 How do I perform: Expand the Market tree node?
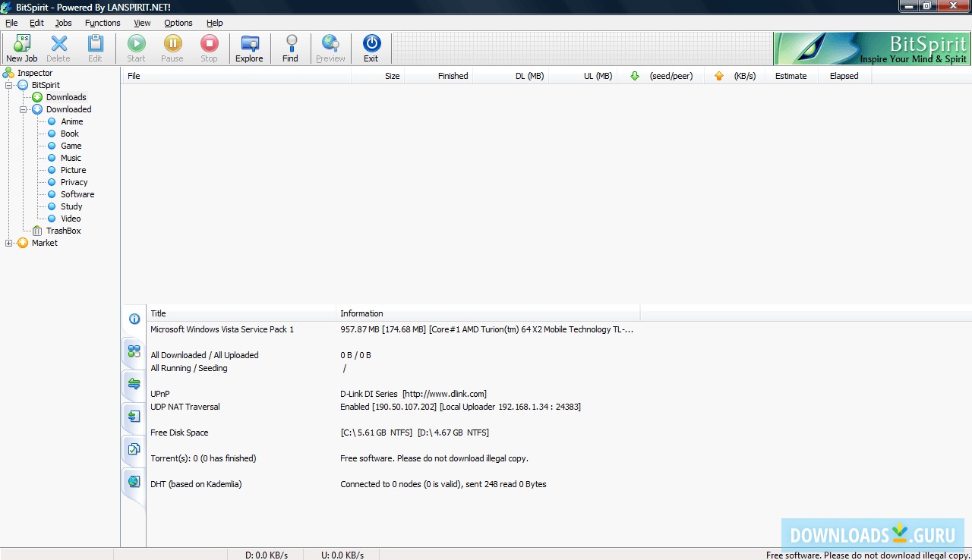click(x=9, y=243)
